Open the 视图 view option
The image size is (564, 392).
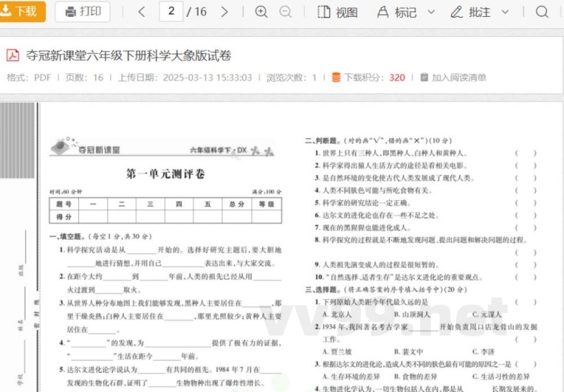click(x=338, y=12)
